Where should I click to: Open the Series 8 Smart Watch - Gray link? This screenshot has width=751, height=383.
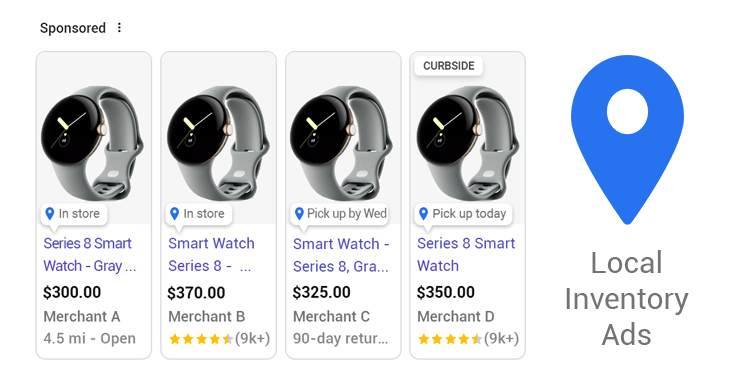pos(90,254)
